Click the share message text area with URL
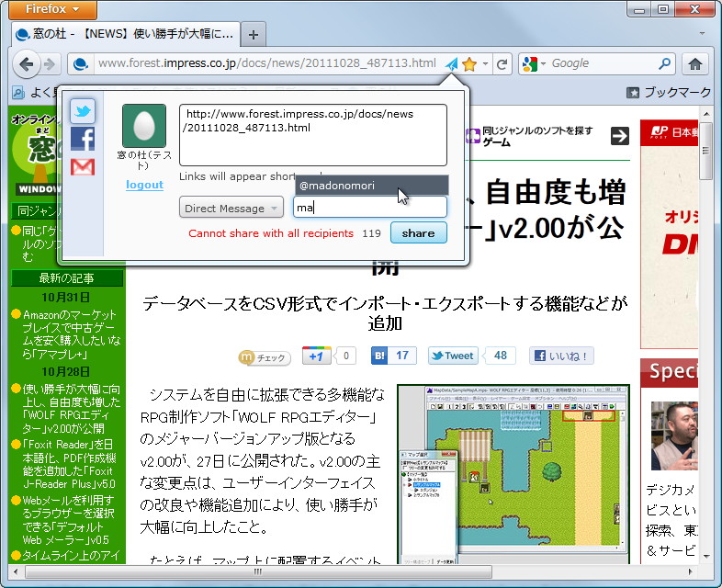The width and height of the screenshot is (722, 588). [x=313, y=135]
